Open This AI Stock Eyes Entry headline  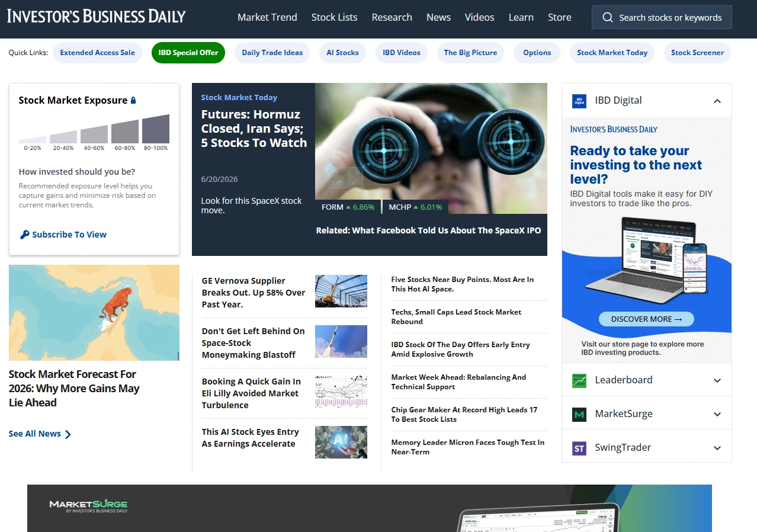pos(251,438)
